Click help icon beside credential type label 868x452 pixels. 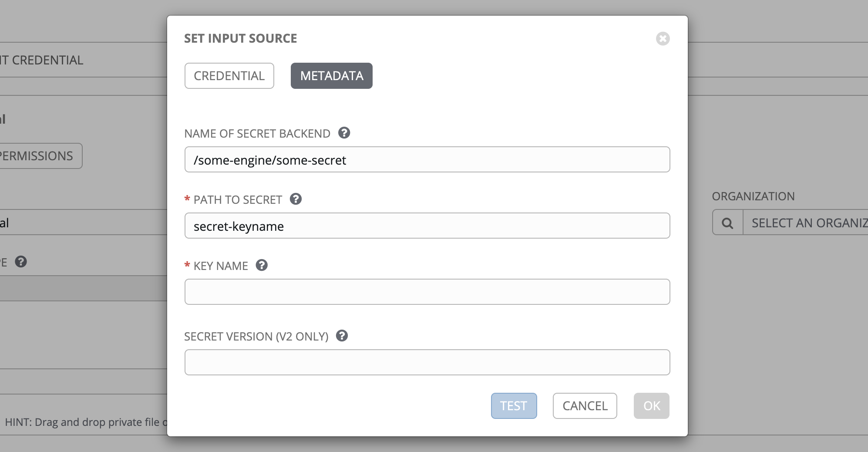click(x=21, y=262)
